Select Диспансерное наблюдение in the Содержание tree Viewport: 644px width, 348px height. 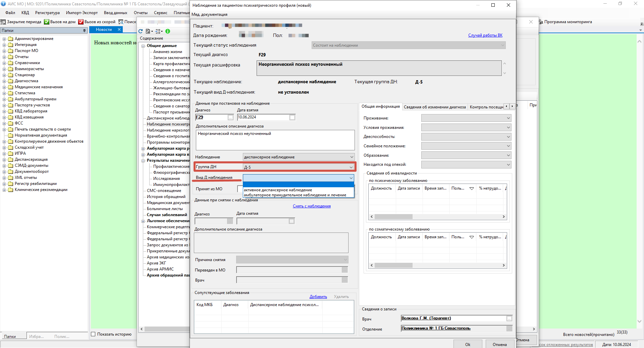click(168, 118)
